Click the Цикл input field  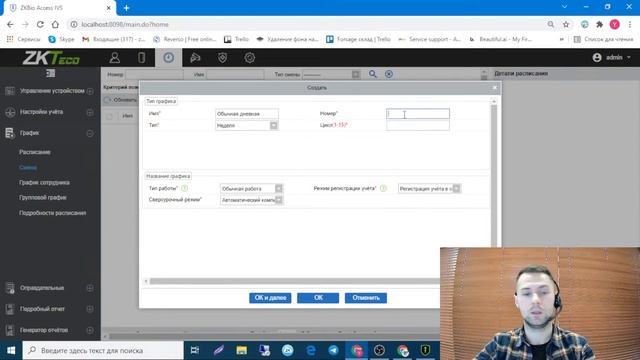pyautogui.click(x=418, y=125)
